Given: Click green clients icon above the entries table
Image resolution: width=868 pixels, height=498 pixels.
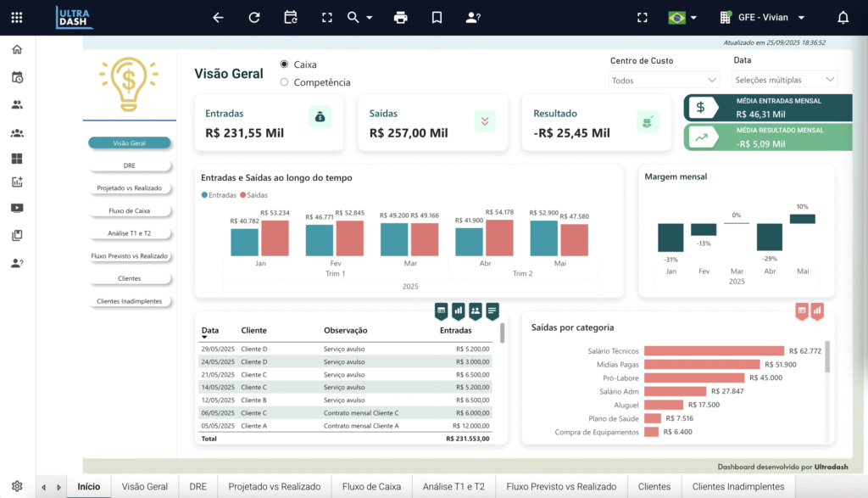Looking at the screenshot, I should (476, 311).
